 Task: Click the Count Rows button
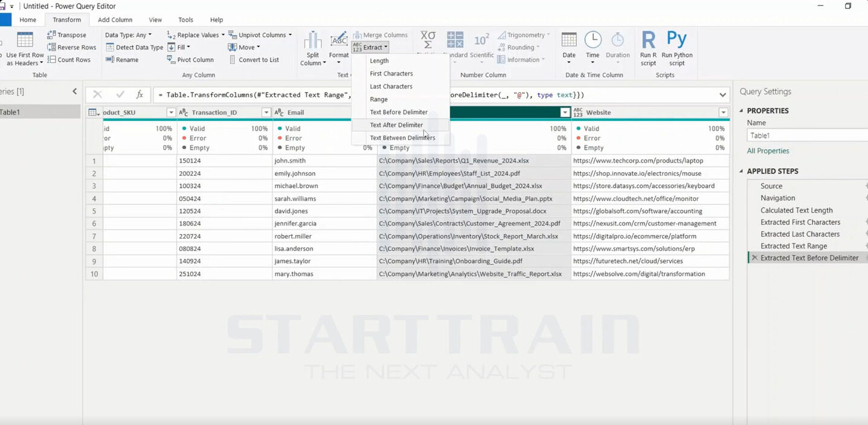click(x=68, y=60)
